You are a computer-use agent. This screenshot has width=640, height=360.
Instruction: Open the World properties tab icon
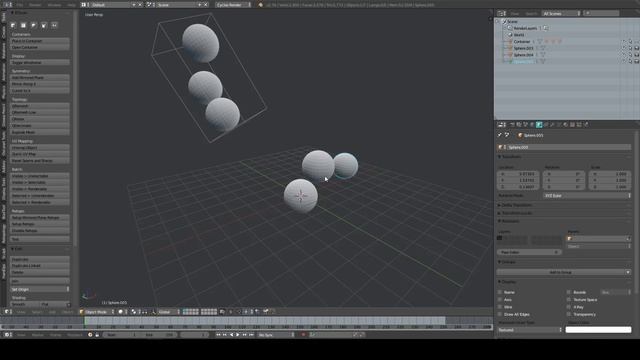(532, 124)
